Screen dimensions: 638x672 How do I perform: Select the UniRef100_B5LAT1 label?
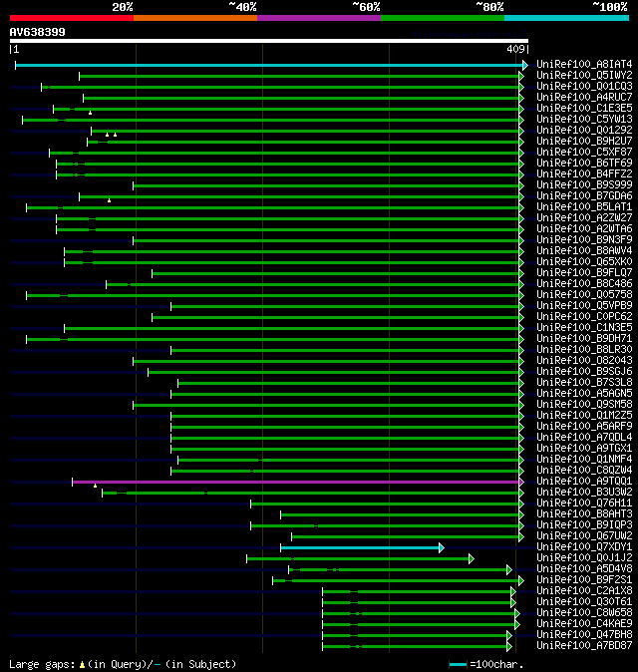584,207
